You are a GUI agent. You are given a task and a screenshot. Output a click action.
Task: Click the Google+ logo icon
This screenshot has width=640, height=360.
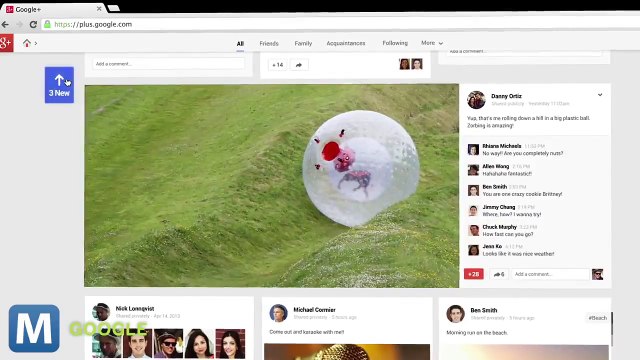pyautogui.click(x=6, y=43)
